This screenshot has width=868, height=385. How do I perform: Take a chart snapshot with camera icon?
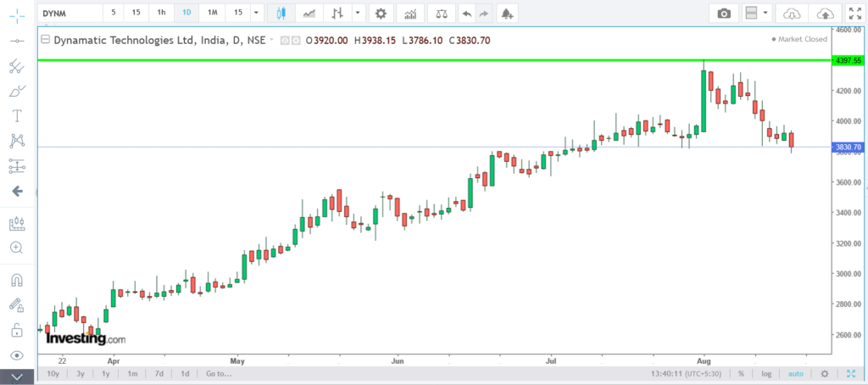723,14
